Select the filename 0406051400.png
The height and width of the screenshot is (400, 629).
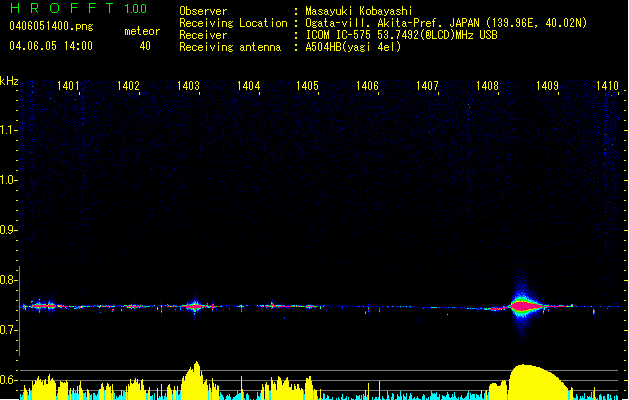(51, 26)
